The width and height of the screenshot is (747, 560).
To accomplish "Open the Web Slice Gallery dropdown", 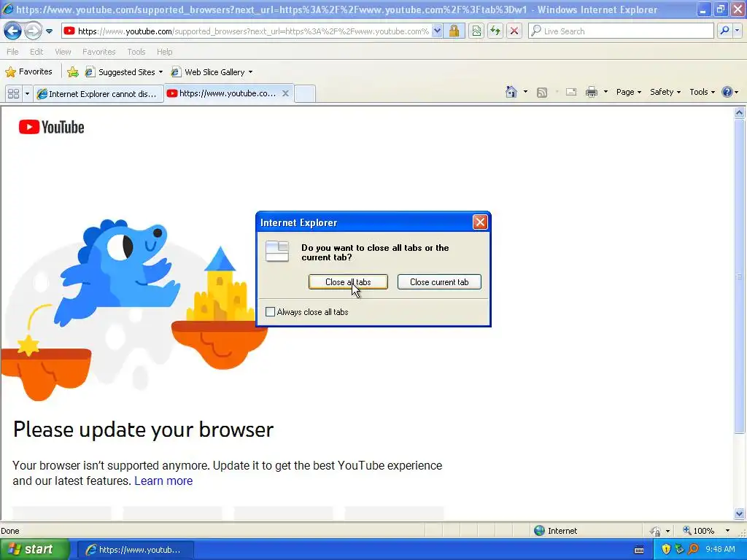I will click(x=212, y=72).
